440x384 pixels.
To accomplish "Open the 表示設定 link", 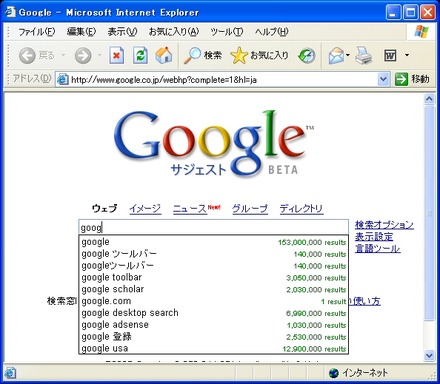I will [374, 237].
